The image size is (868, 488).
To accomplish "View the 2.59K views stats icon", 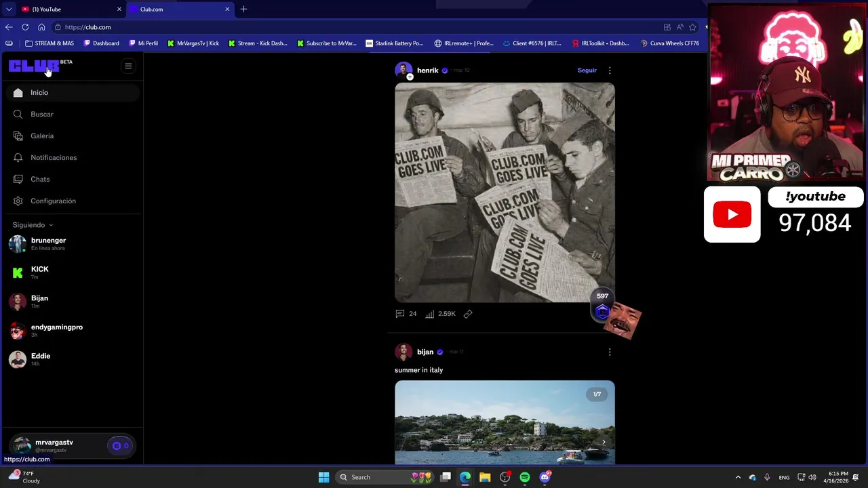I will click(x=430, y=314).
